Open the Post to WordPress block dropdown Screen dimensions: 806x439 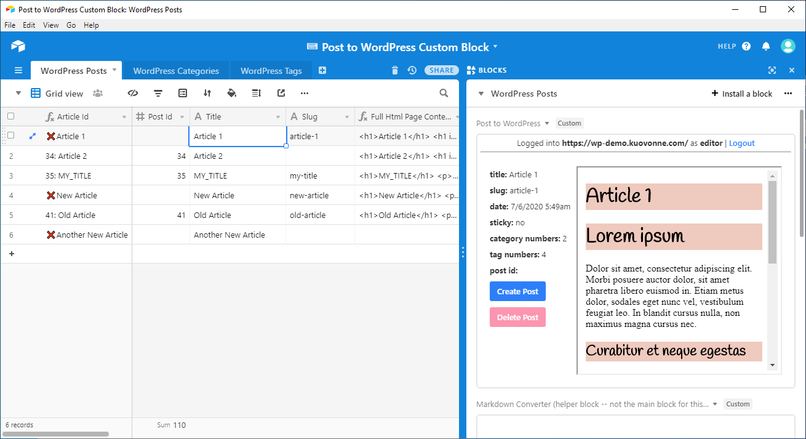coord(547,123)
